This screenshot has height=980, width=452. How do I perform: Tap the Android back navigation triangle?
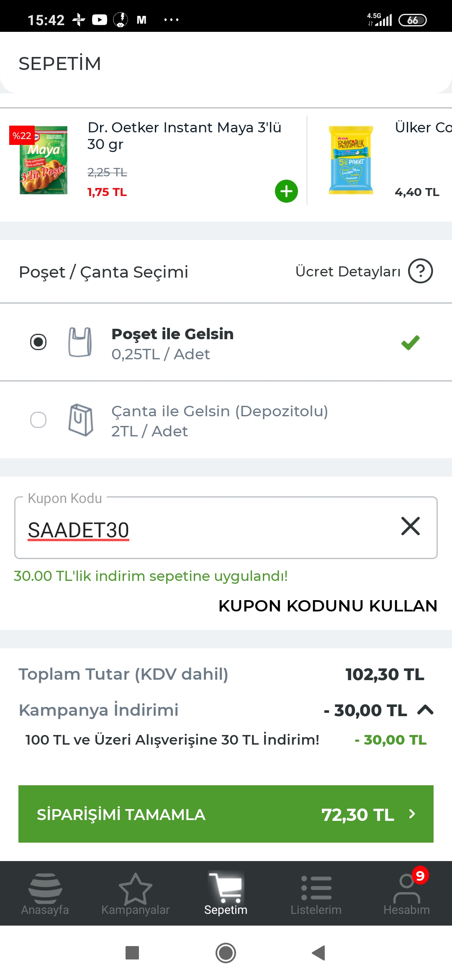[x=319, y=953]
